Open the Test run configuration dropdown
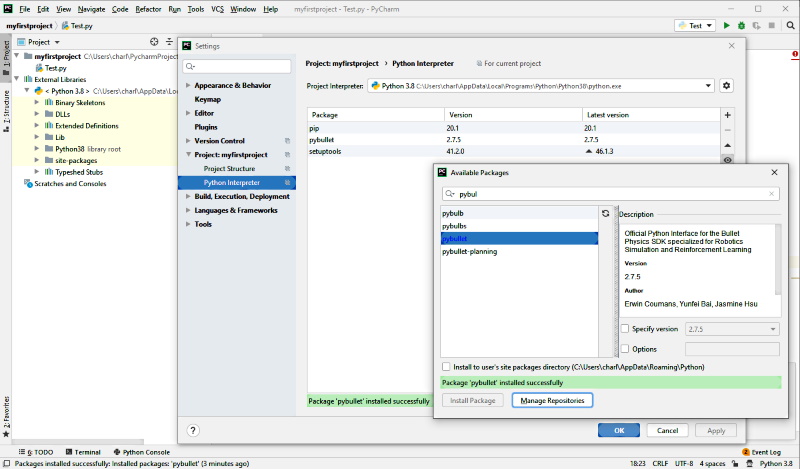 click(x=695, y=26)
